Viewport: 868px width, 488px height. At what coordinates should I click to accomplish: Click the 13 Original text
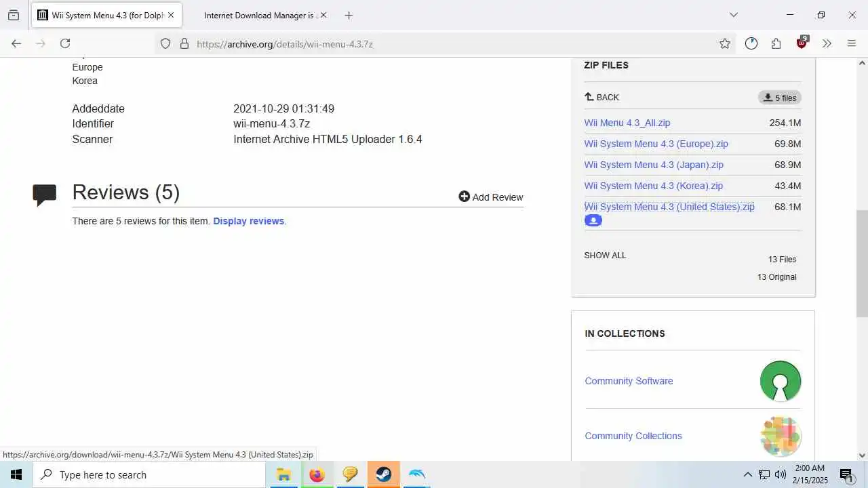(x=776, y=277)
